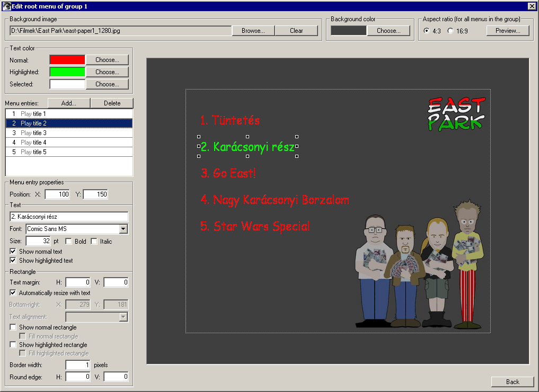Select menu entry Play title 1
The height and width of the screenshot is (392, 539).
[x=69, y=114]
